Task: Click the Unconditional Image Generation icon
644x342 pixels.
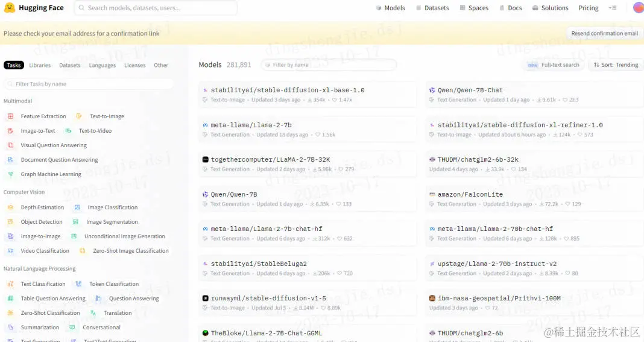Action: coord(74,236)
